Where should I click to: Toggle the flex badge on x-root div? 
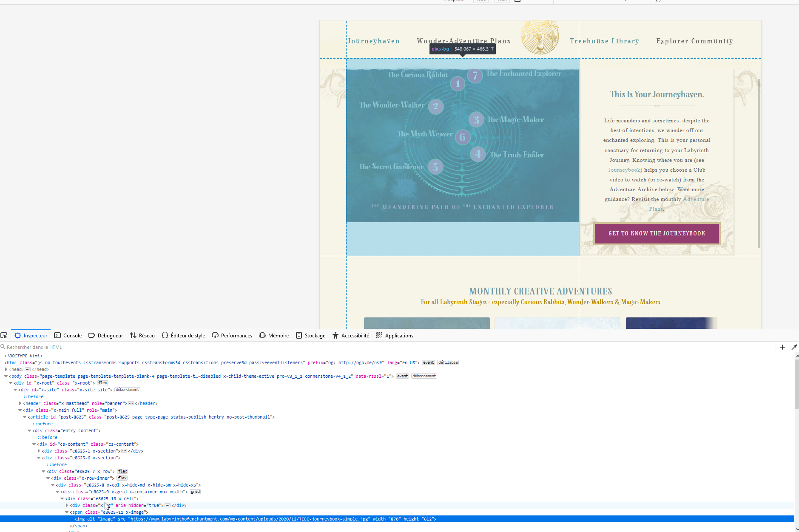point(102,383)
